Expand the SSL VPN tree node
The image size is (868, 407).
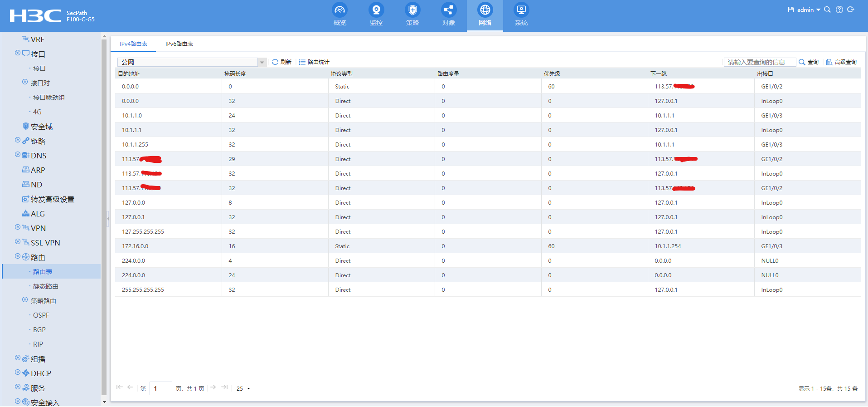[18, 242]
